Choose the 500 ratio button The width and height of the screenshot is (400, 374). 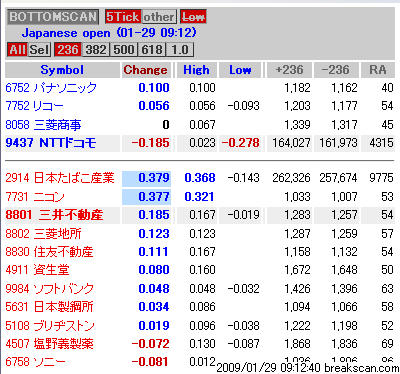tap(124, 50)
